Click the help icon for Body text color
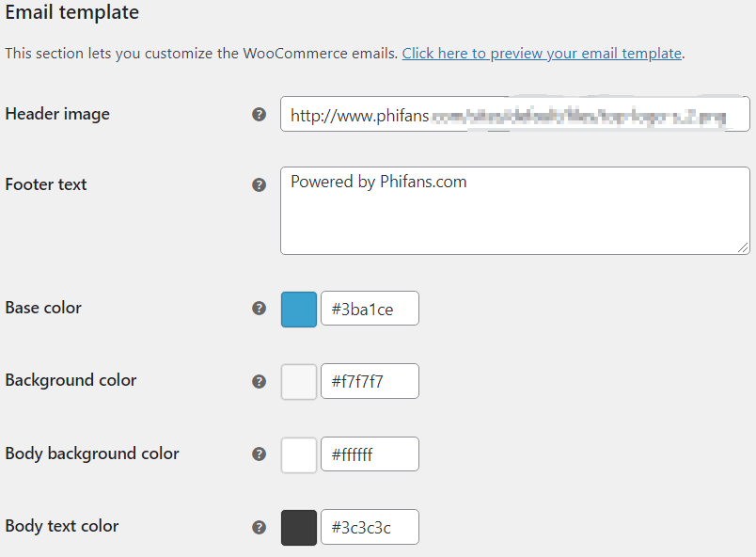This screenshot has width=756, height=557. (259, 527)
